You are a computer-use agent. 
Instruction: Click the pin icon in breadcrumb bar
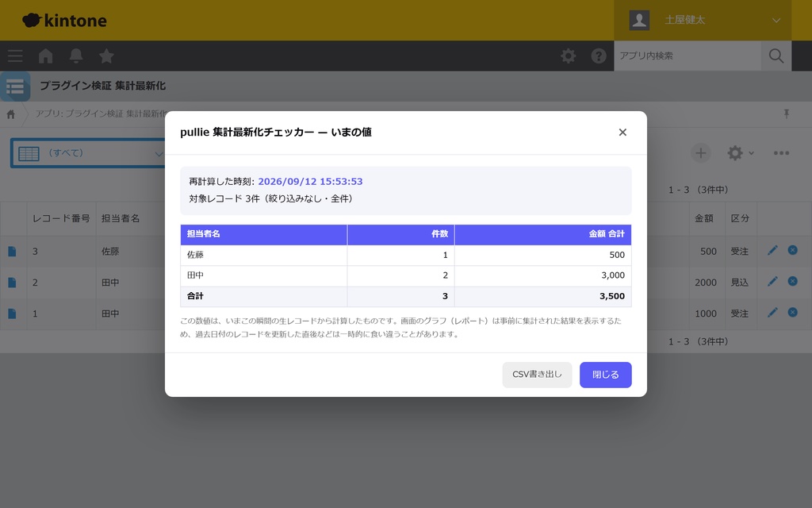point(786,114)
